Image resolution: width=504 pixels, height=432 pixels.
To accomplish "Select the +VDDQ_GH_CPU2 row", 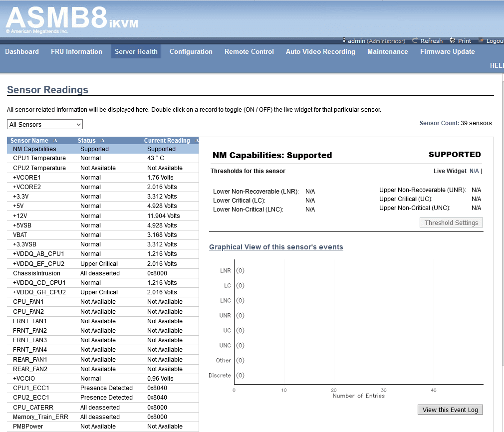I will [x=103, y=292].
